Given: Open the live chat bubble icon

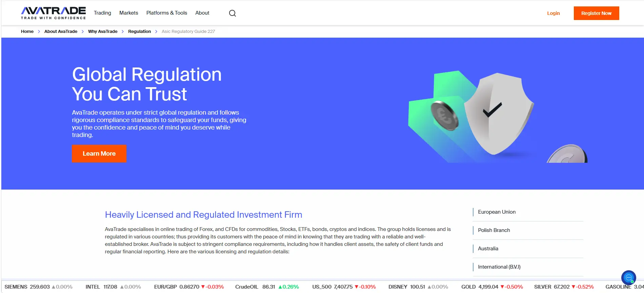Looking at the screenshot, I should pos(629,278).
